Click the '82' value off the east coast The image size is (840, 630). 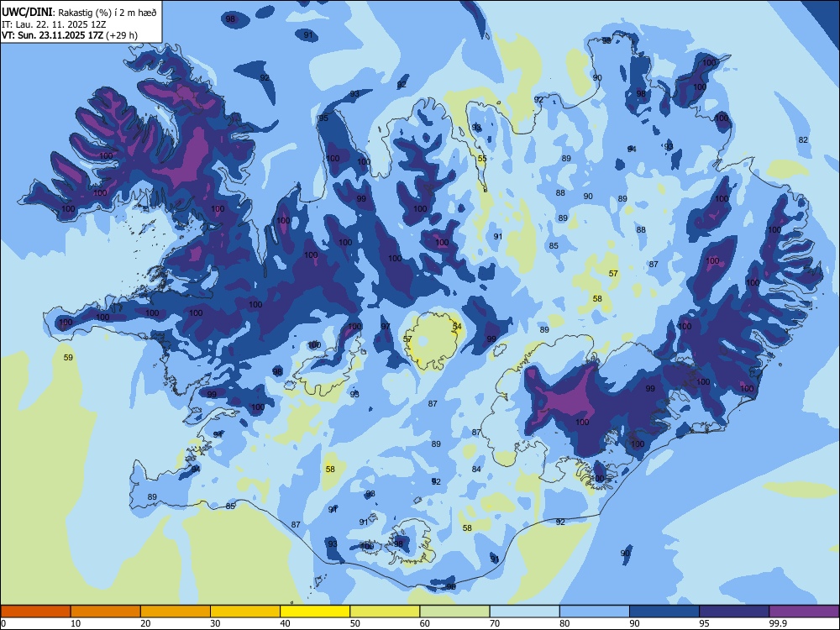point(803,139)
